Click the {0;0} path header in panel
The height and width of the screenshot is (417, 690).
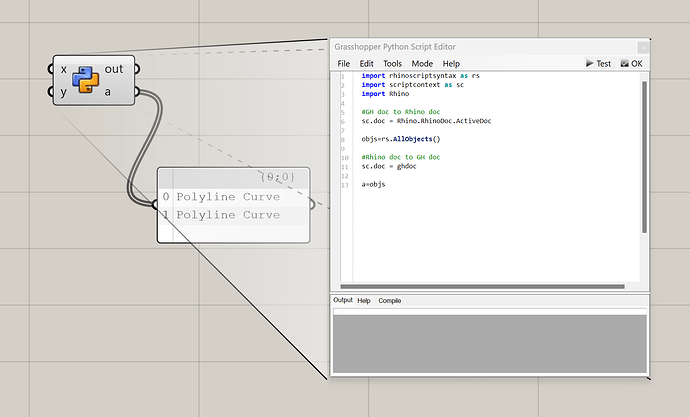277,177
